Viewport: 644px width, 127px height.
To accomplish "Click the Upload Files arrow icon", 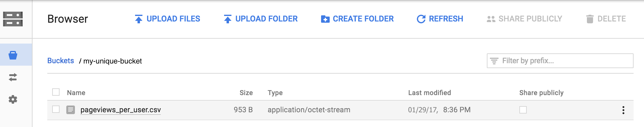I will point(139,19).
